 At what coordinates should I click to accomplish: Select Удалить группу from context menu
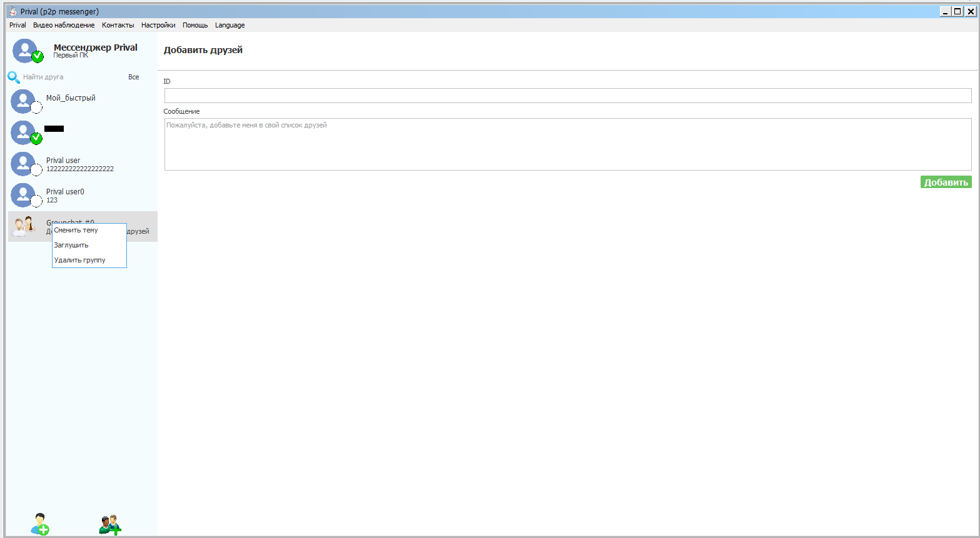click(x=80, y=260)
